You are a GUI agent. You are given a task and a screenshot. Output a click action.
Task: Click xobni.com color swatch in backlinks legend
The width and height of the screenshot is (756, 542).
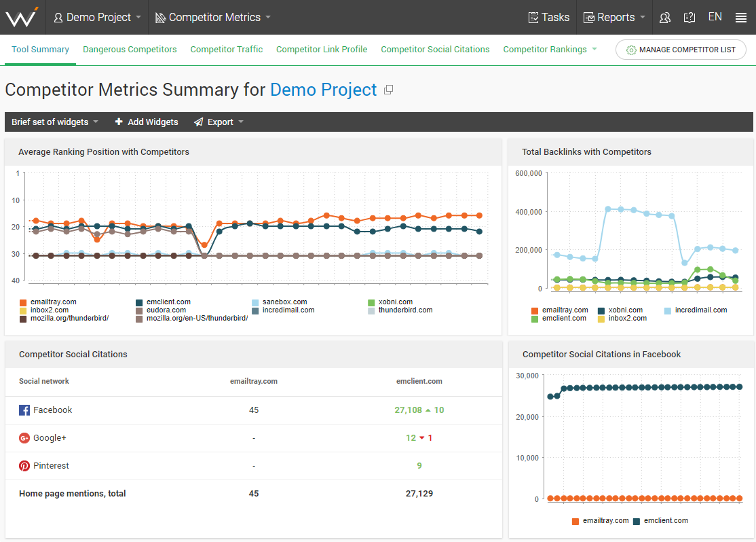601,311
